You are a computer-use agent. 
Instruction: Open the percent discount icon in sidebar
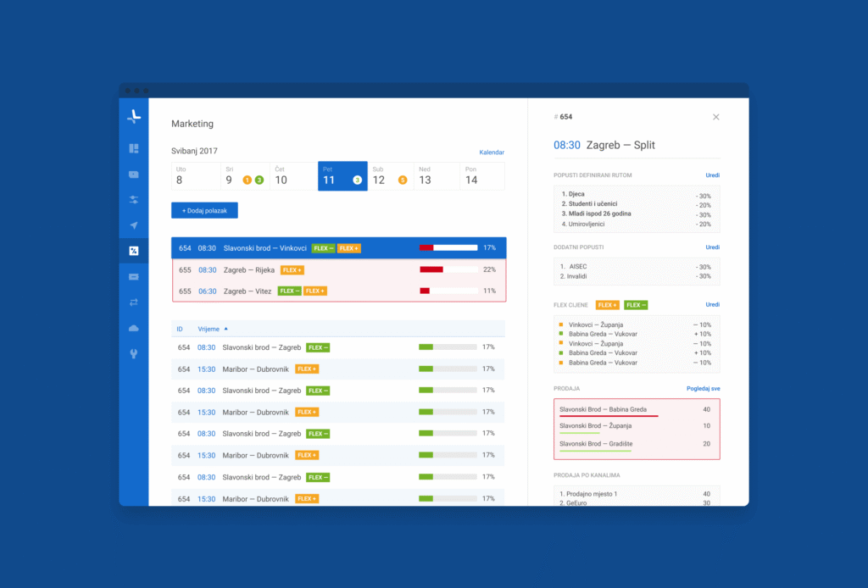(134, 251)
